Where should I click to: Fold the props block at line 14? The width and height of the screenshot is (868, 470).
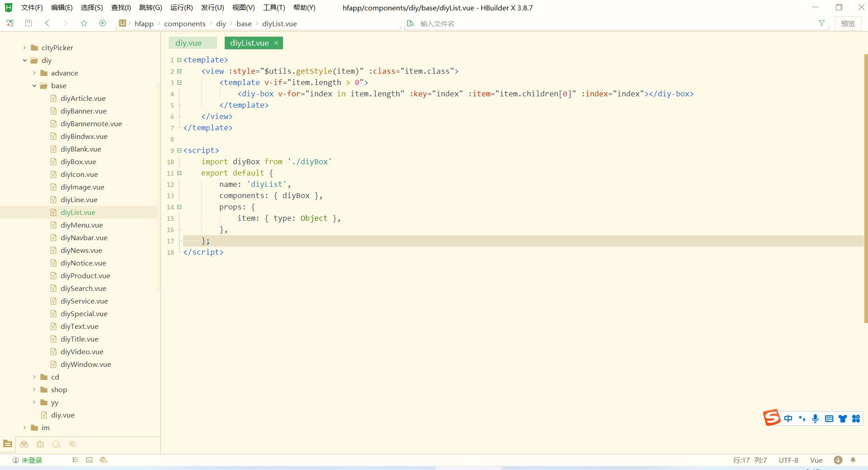pos(179,207)
